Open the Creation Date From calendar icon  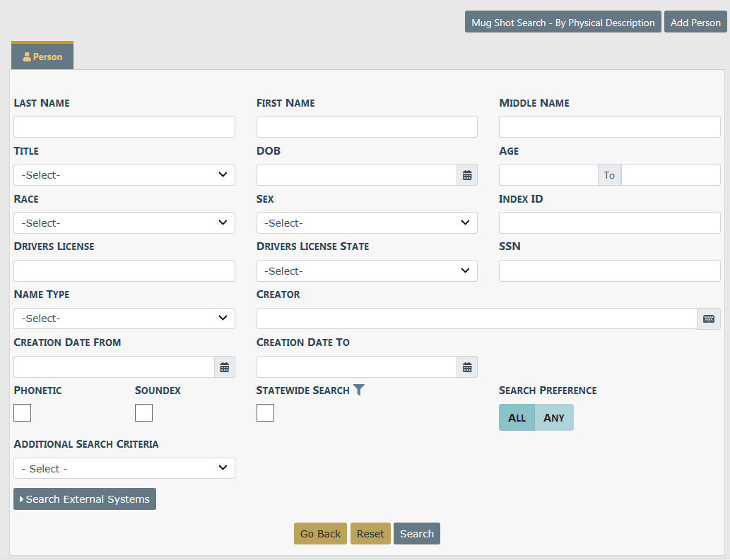225,367
